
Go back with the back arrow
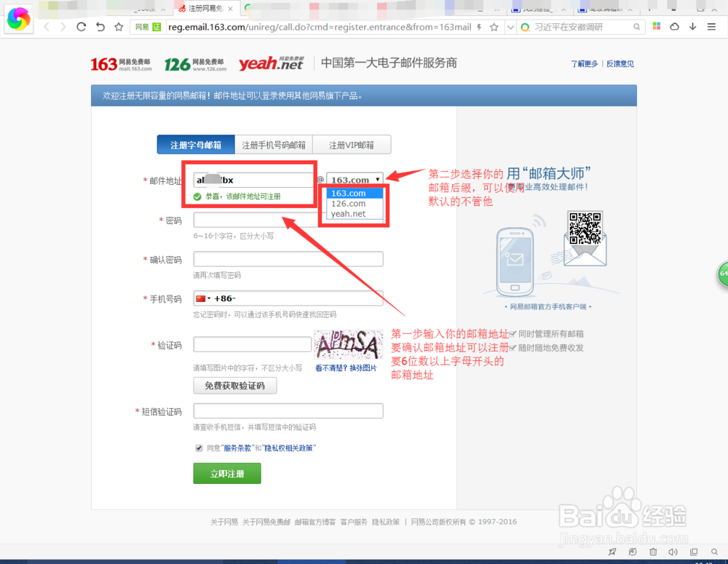pyautogui.click(x=47, y=27)
